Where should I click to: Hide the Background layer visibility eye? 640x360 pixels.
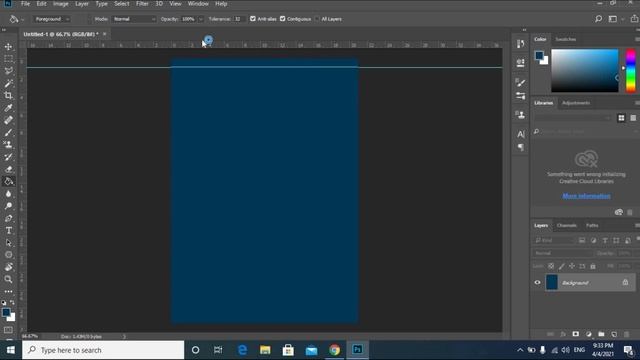[538, 282]
